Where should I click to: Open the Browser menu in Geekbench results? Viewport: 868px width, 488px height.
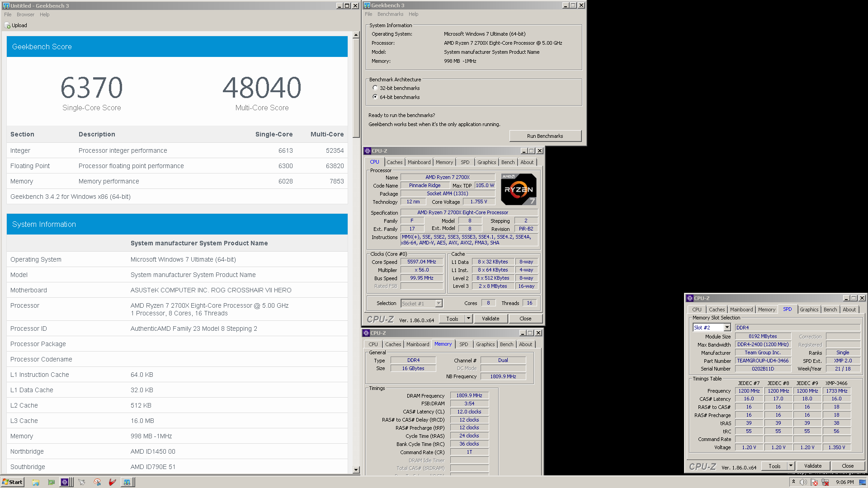tap(25, 14)
